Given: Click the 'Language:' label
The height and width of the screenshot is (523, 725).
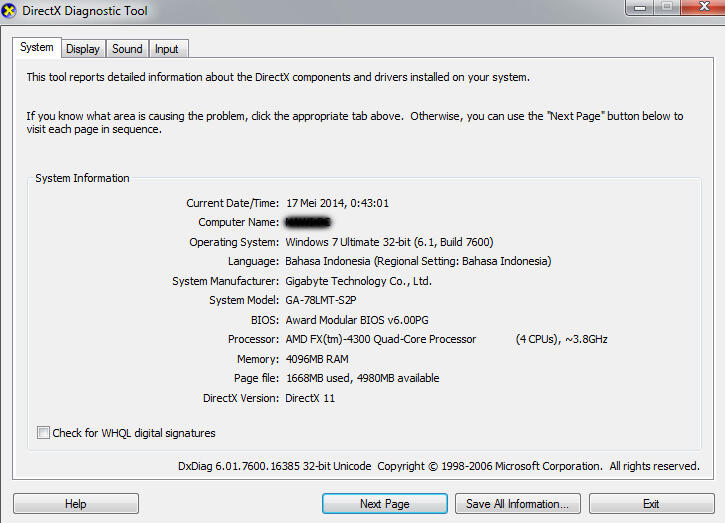Looking at the screenshot, I should [253, 261].
